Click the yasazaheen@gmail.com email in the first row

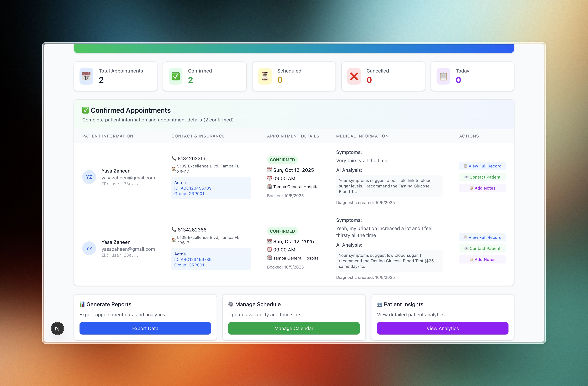(x=128, y=178)
